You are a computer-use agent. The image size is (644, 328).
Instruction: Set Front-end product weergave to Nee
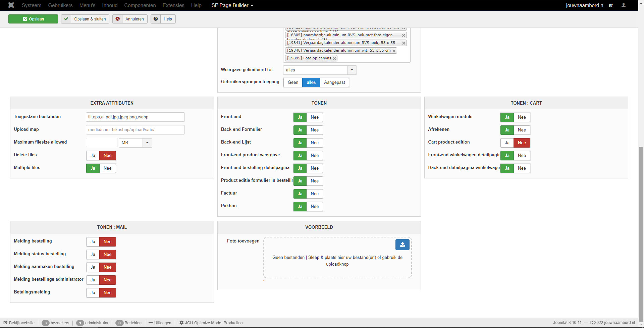point(315,156)
